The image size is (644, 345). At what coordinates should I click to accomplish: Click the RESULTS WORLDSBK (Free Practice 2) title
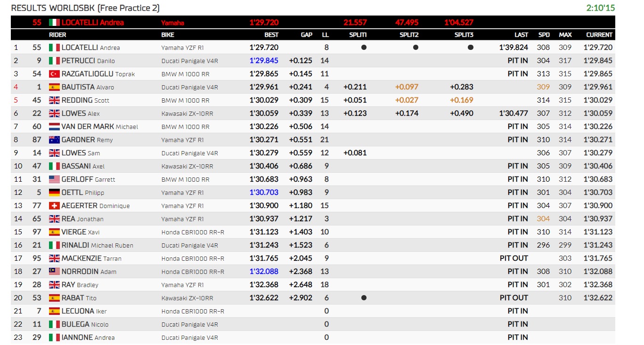[85, 8]
